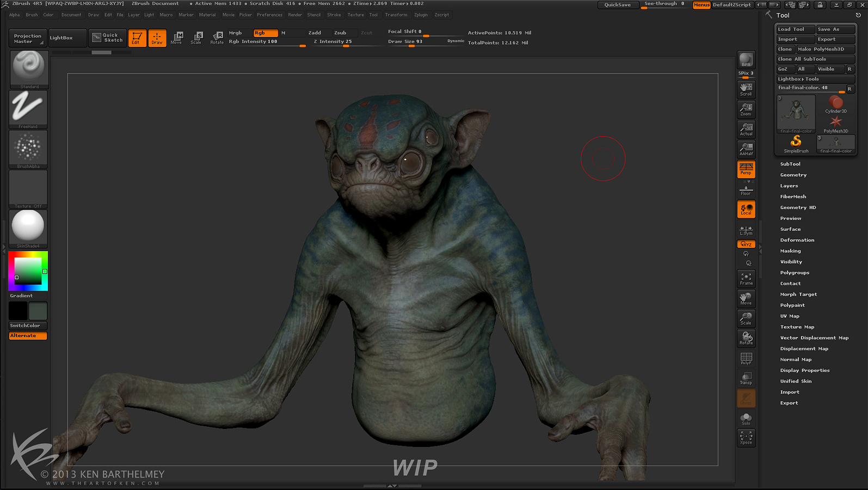Click the Zoom canvas icon

point(746,109)
